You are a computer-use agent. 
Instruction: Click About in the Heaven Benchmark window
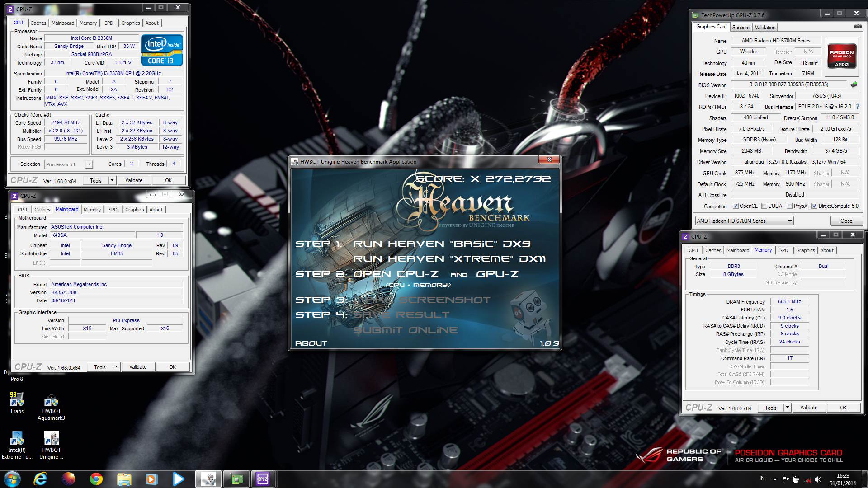pos(311,343)
